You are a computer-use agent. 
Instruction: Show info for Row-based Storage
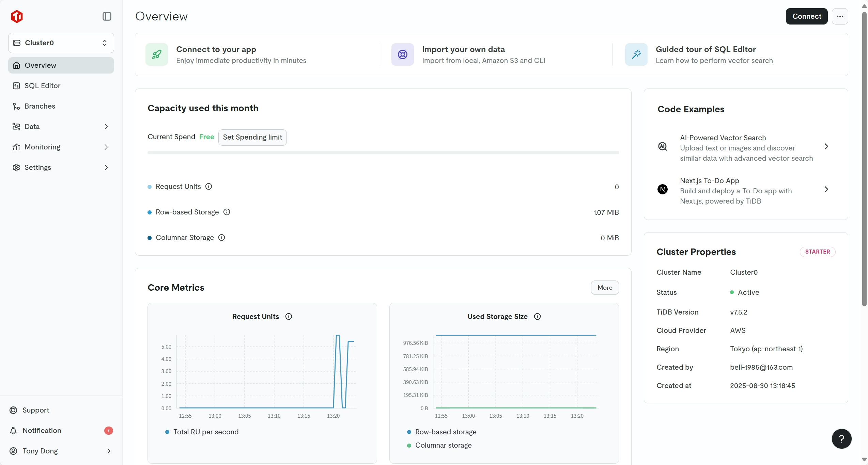(x=227, y=212)
